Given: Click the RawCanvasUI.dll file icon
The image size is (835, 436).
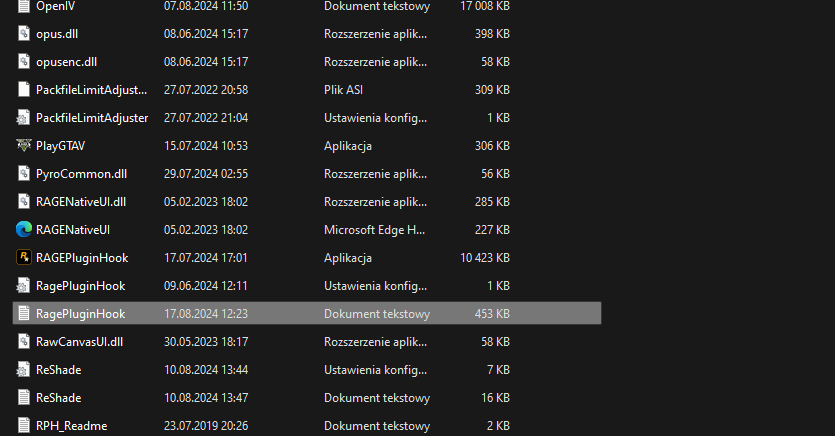Looking at the screenshot, I should [x=24, y=342].
